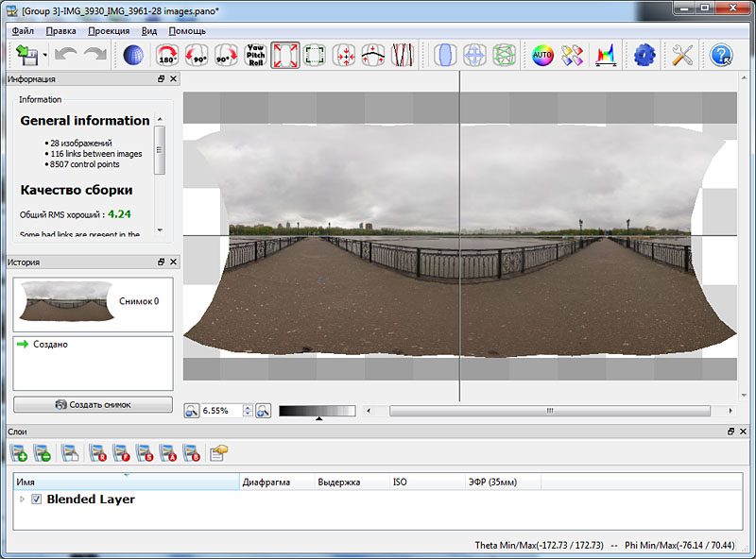This screenshot has width=756, height=559.
Task: Click the rotate 90° right icon
Action: tap(226, 55)
